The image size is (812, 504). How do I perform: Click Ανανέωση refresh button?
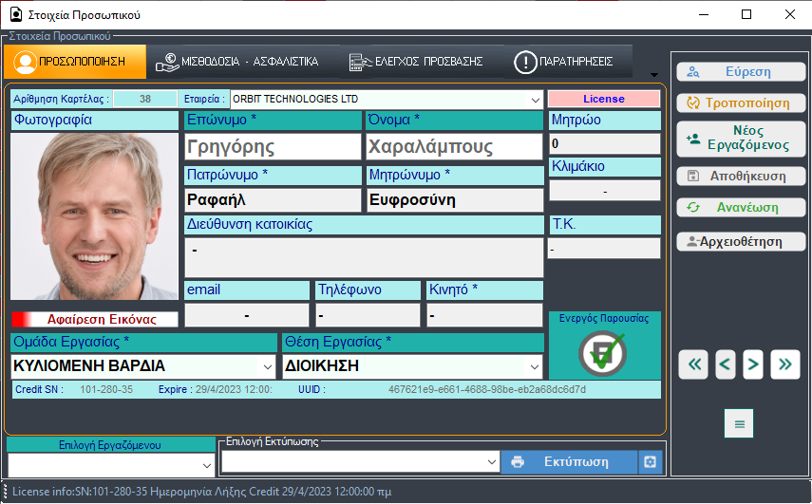point(740,207)
